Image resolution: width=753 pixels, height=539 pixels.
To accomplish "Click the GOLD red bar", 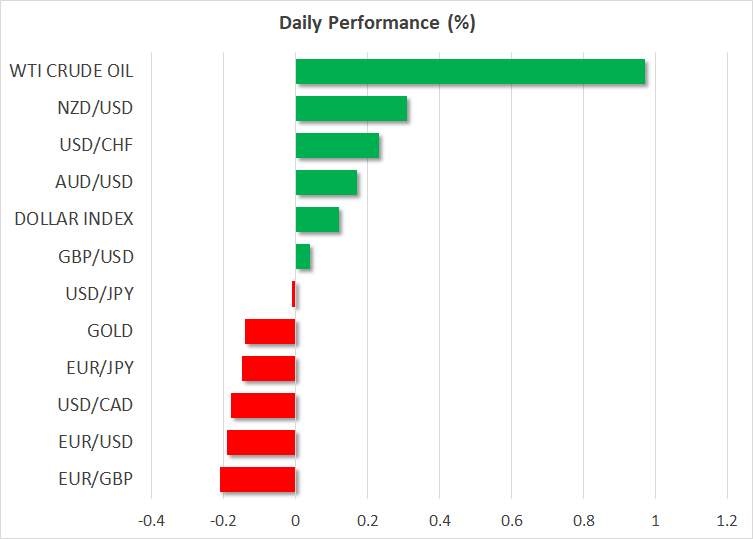I will click(270, 331).
